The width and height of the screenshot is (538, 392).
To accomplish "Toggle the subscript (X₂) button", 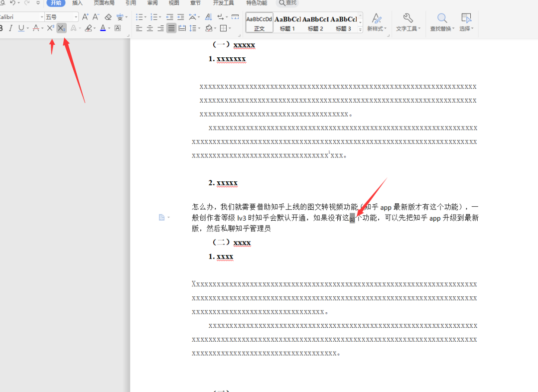I will pos(61,28).
